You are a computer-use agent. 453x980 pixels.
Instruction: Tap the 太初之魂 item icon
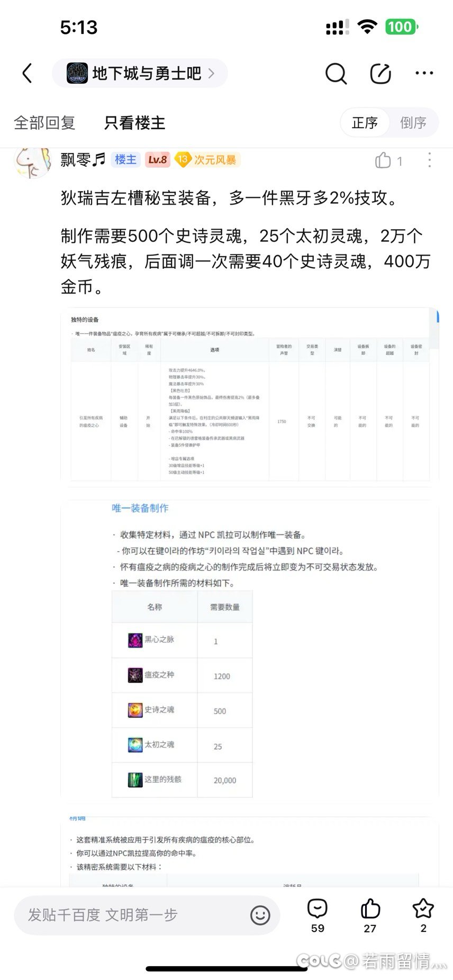click(135, 745)
